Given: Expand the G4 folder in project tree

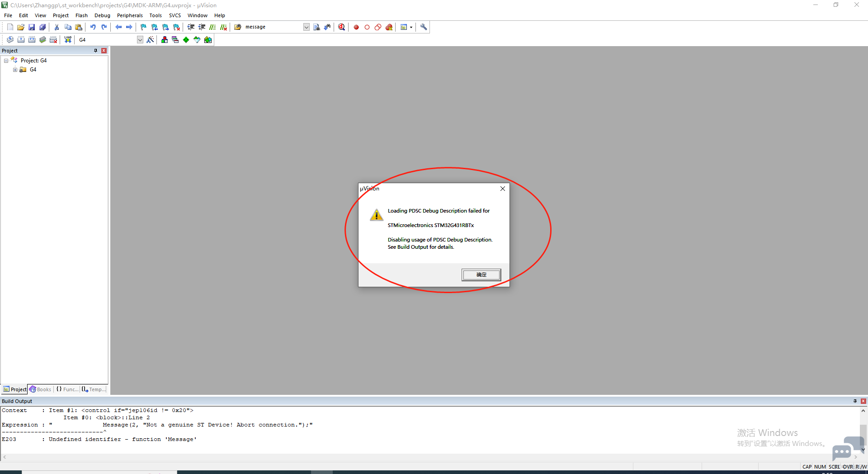Looking at the screenshot, I should (15, 70).
